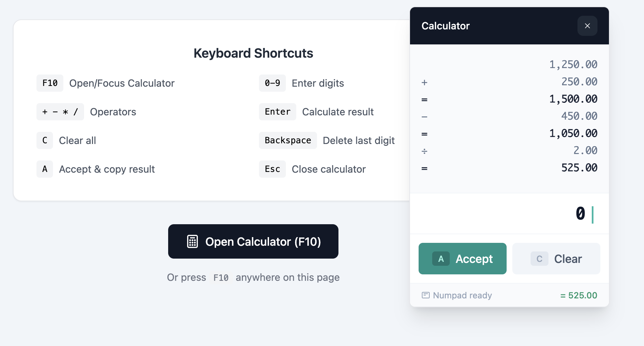Viewport: 644px width, 346px height.
Task: Click the C key chip inside Clear button
Action: [539, 259]
